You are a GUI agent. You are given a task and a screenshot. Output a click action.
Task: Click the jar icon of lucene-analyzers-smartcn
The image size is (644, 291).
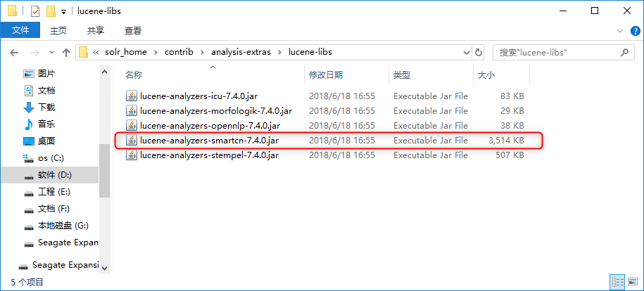tap(132, 141)
